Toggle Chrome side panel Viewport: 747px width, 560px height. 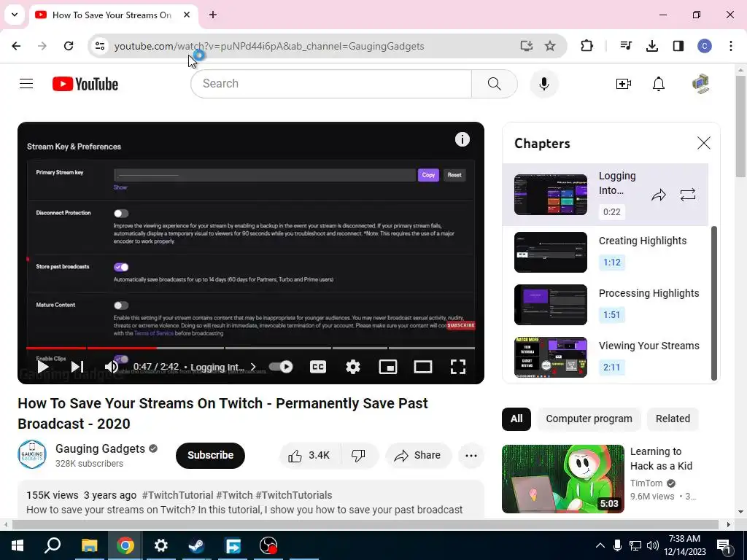[678, 46]
